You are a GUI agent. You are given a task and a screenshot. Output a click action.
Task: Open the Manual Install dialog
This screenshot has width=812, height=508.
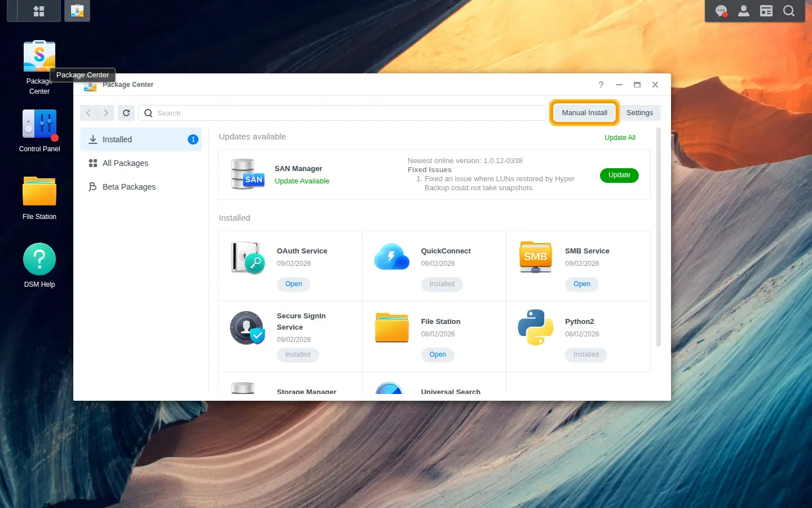(584, 113)
